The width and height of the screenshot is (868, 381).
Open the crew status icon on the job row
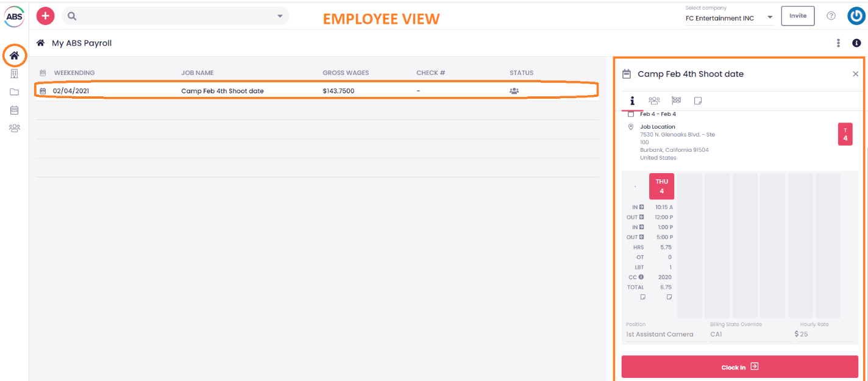click(x=514, y=90)
